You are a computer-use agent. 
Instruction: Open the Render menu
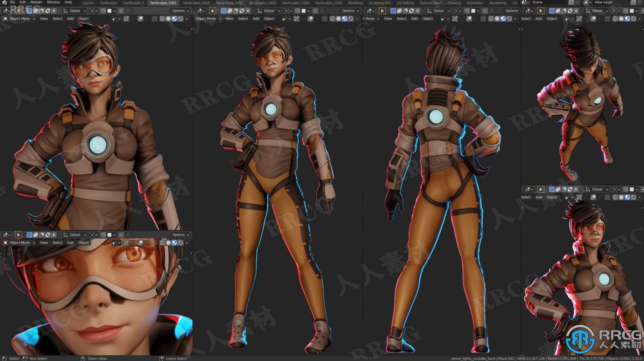tap(36, 2)
